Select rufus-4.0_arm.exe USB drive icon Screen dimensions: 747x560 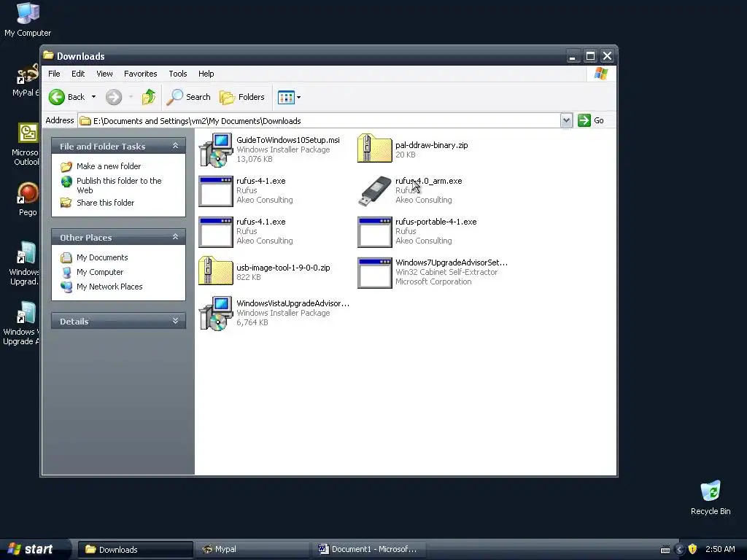pyautogui.click(x=375, y=191)
